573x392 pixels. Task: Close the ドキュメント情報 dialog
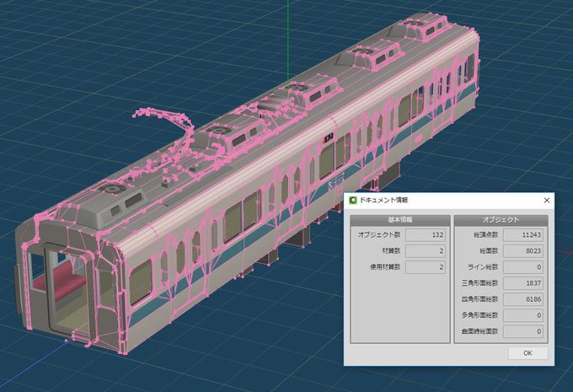[547, 201]
